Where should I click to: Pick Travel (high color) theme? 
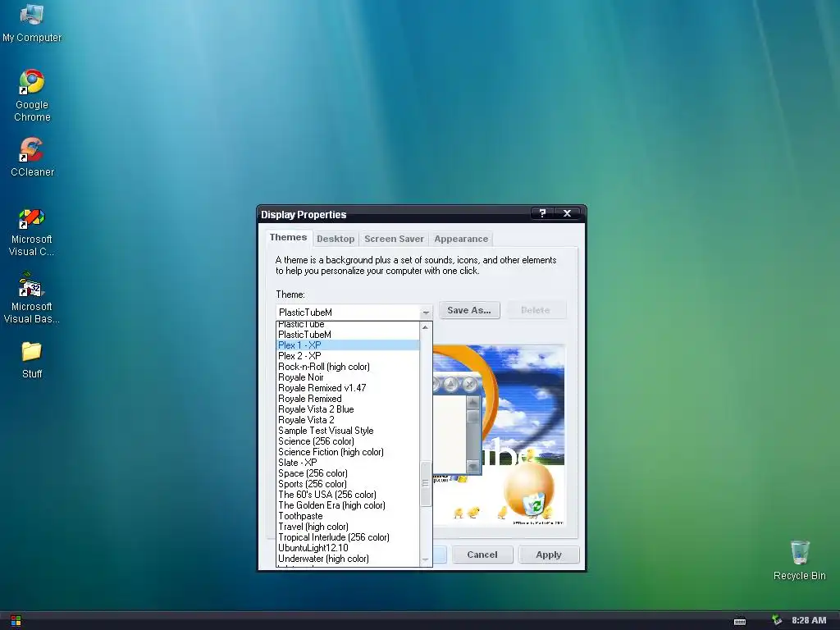348,527
